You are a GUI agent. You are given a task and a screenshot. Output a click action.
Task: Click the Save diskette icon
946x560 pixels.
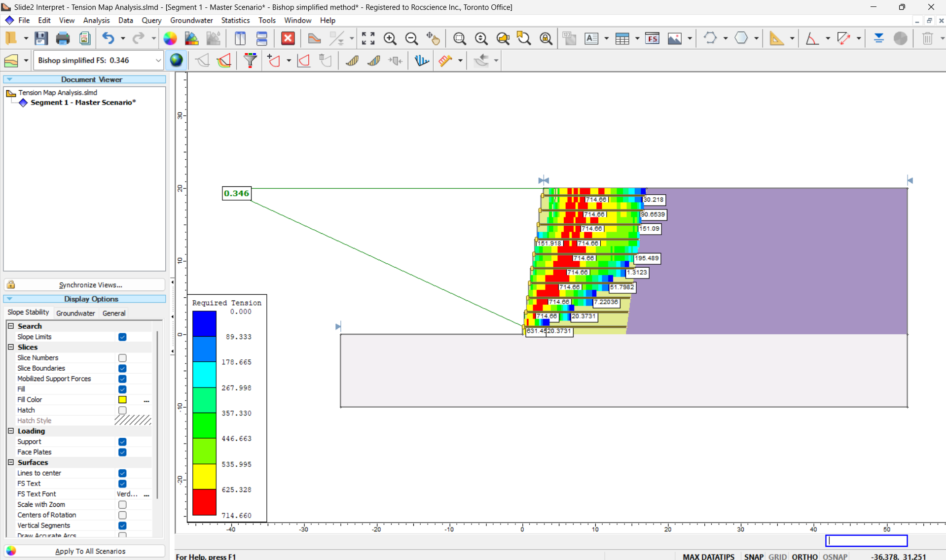pos(41,38)
